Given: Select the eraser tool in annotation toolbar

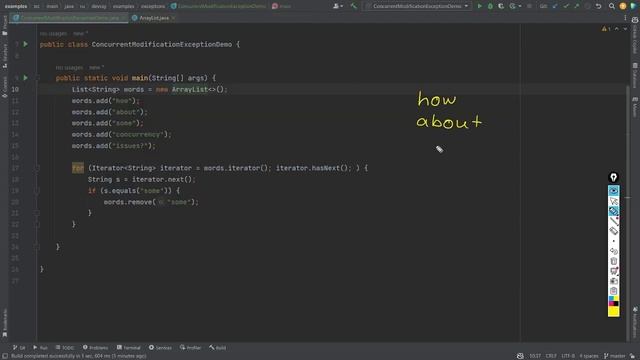Looking at the screenshot, I should tap(613, 231).
